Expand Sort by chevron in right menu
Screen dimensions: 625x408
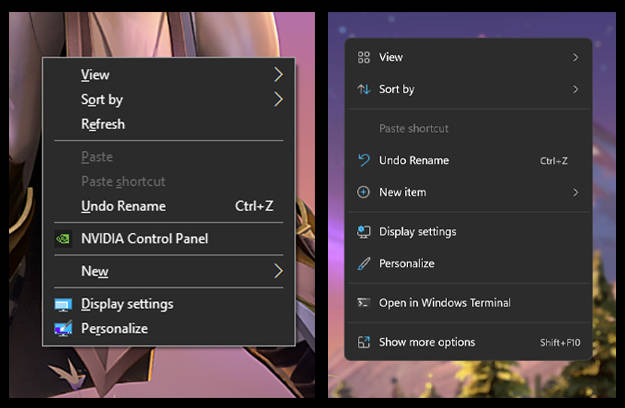pyautogui.click(x=575, y=89)
